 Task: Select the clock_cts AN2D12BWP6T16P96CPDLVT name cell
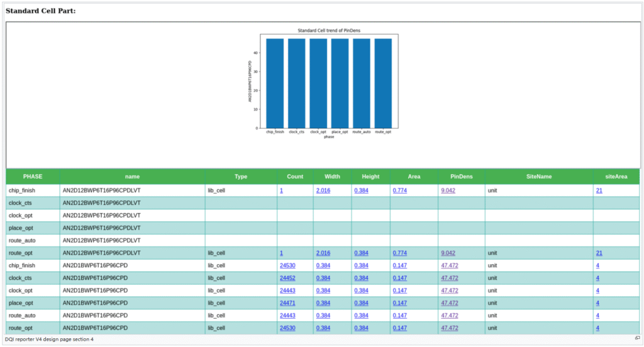(x=101, y=202)
